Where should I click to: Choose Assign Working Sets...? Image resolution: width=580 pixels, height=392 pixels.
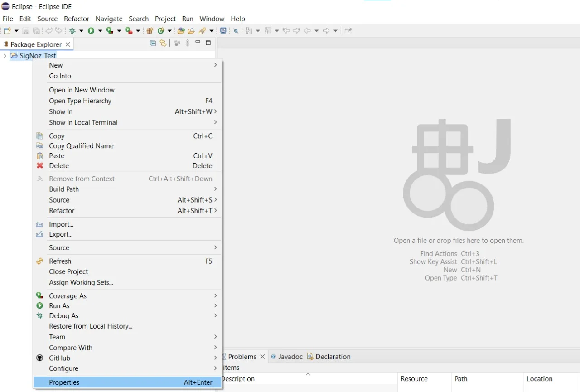coord(128,282)
